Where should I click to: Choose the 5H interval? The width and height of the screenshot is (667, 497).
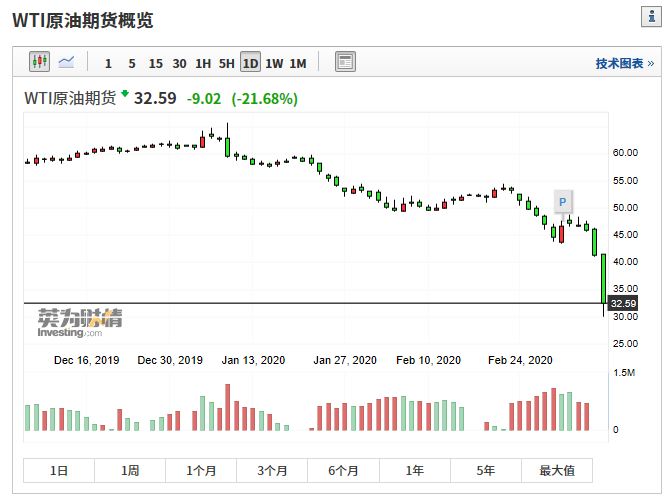click(227, 63)
